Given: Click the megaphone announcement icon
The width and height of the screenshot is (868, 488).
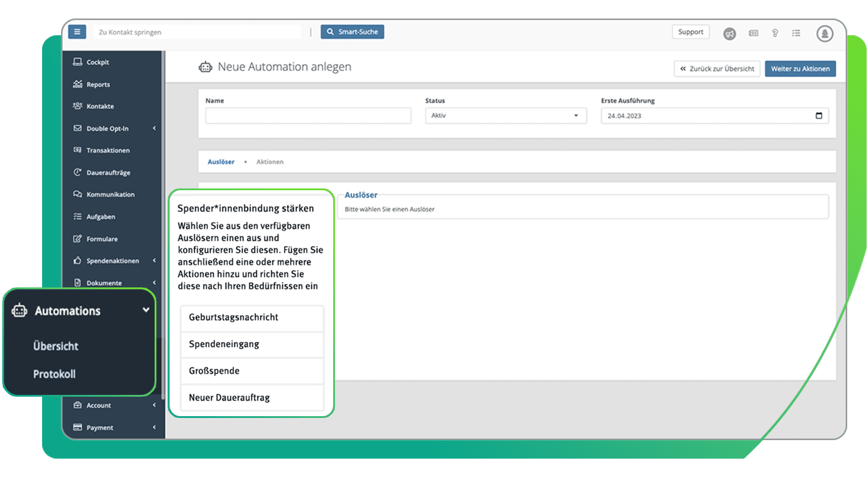Looking at the screenshot, I should (x=729, y=34).
